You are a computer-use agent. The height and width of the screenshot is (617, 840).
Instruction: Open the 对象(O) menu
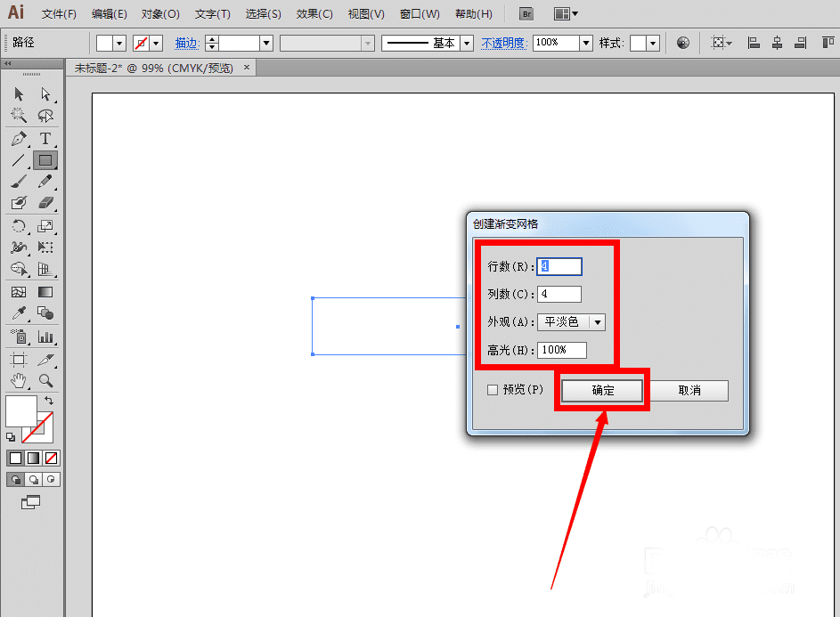pyautogui.click(x=160, y=14)
